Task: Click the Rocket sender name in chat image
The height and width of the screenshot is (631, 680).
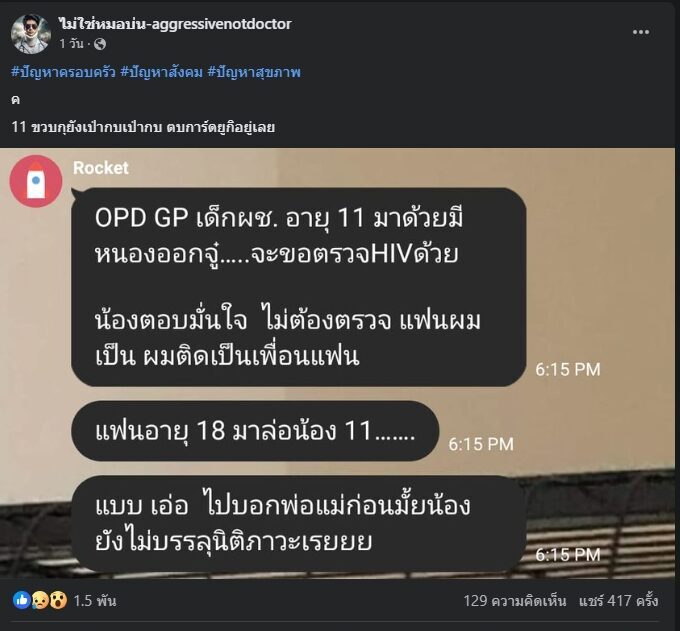Action: tap(101, 168)
